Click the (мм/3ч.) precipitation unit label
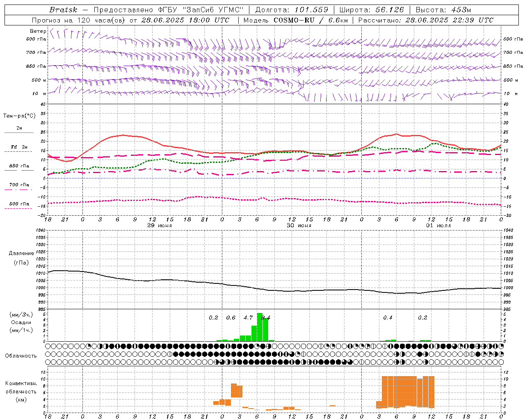The image size is (525, 420). tap(21, 315)
